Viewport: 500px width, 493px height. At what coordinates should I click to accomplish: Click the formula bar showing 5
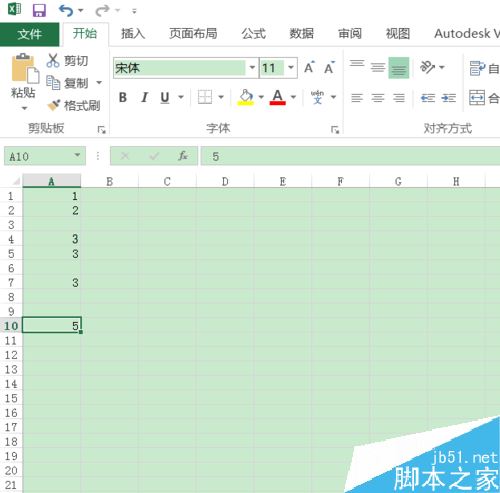[350, 156]
